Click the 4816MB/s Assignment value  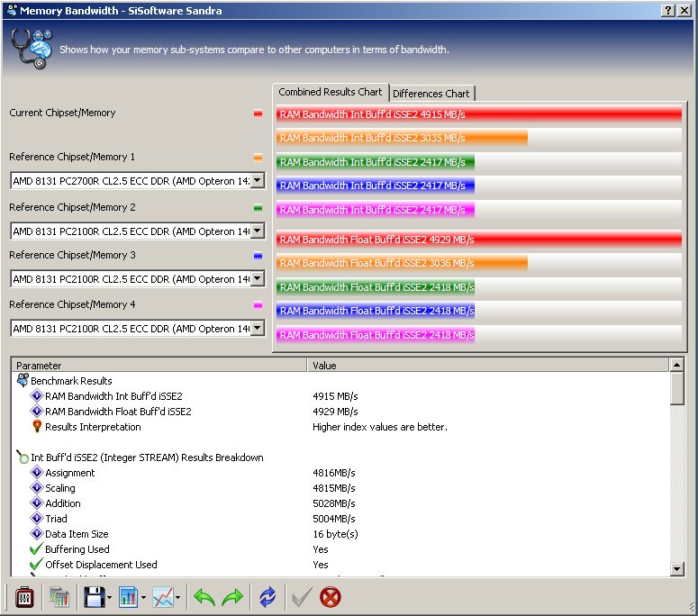tap(334, 472)
